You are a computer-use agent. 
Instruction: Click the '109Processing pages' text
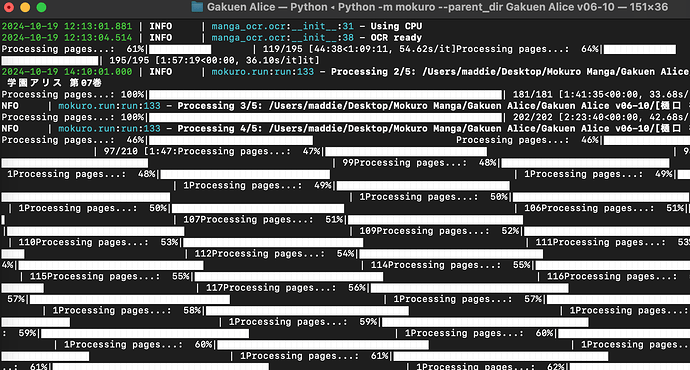pos(424,231)
